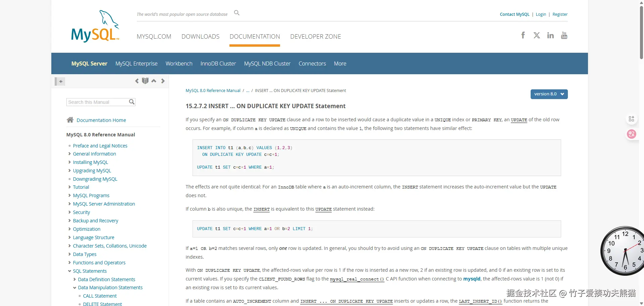Open the MYSQL.COM top menu
The image size is (644, 306).
point(154,37)
